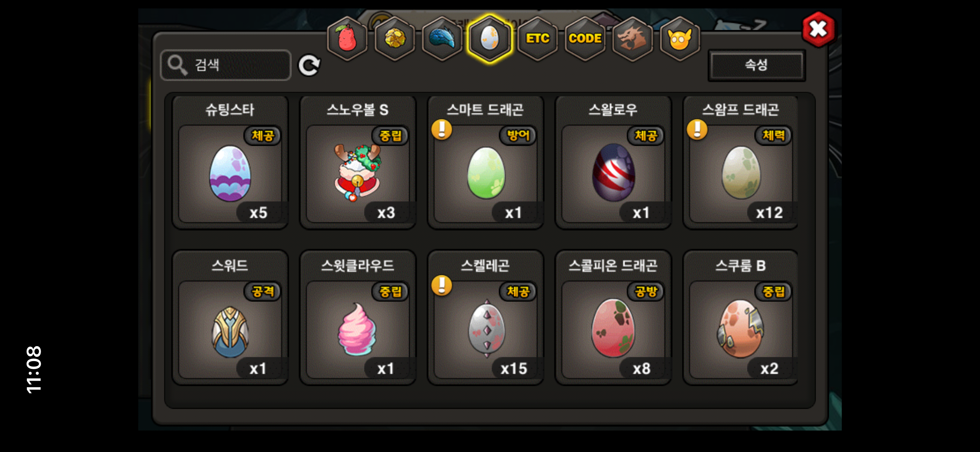Pick the 스워드 armored egg
Image resolution: width=980 pixels, height=452 pixels.
coord(230,318)
